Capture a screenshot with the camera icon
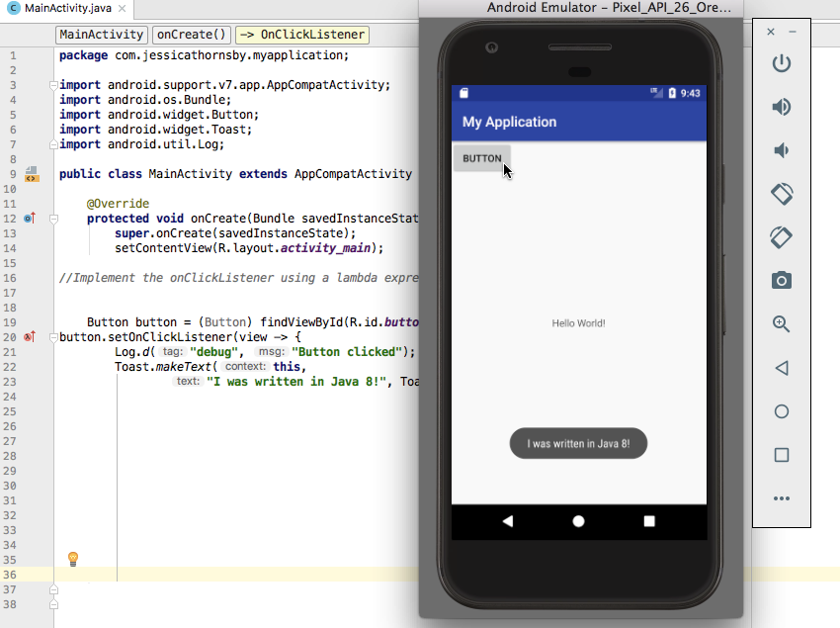The width and height of the screenshot is (840, 628). tap(781, 281)
